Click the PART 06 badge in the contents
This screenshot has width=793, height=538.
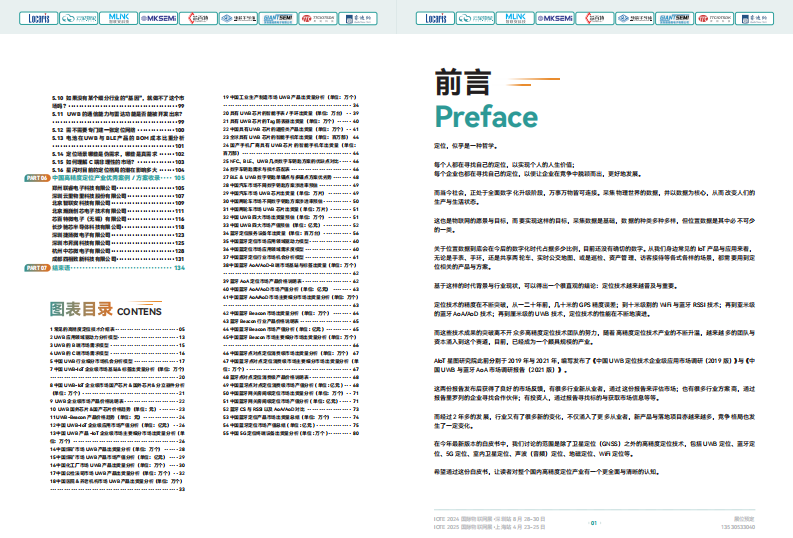(36, 177)
